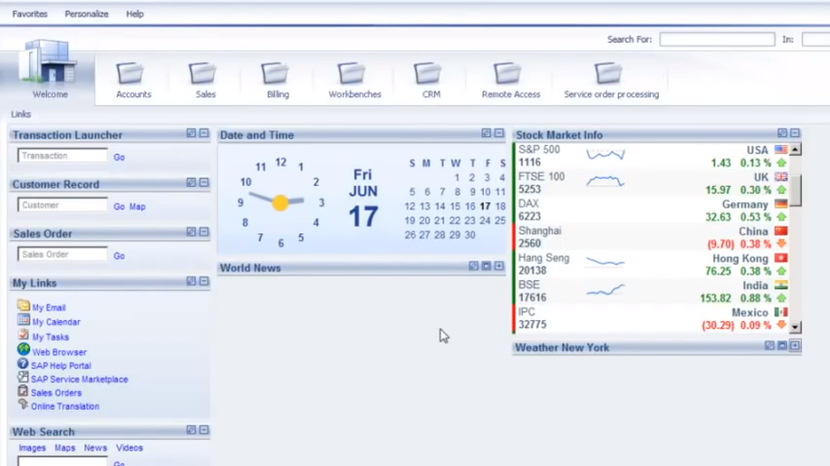Expand the World News panel

(498, 267)
